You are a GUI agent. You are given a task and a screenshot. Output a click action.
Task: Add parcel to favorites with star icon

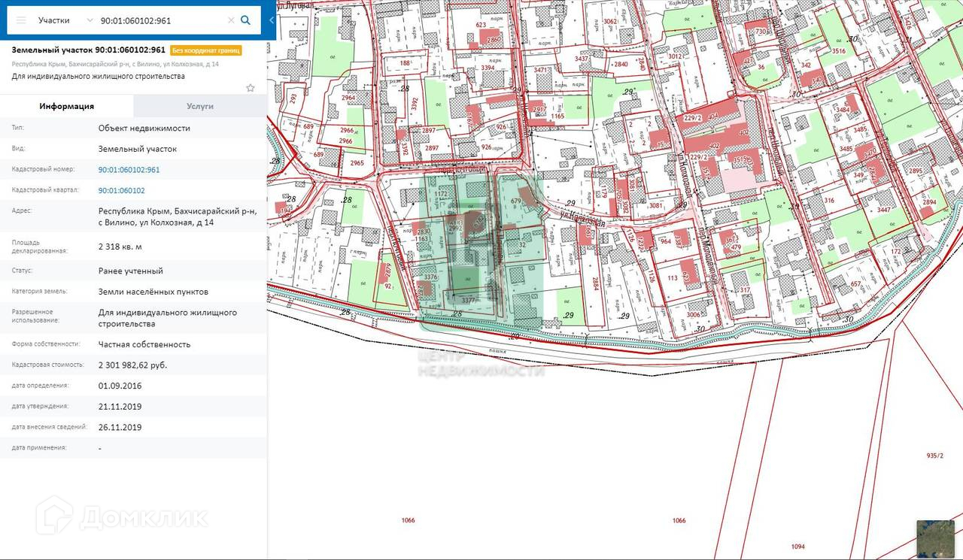pyautogui.click(x=251, y=88)
